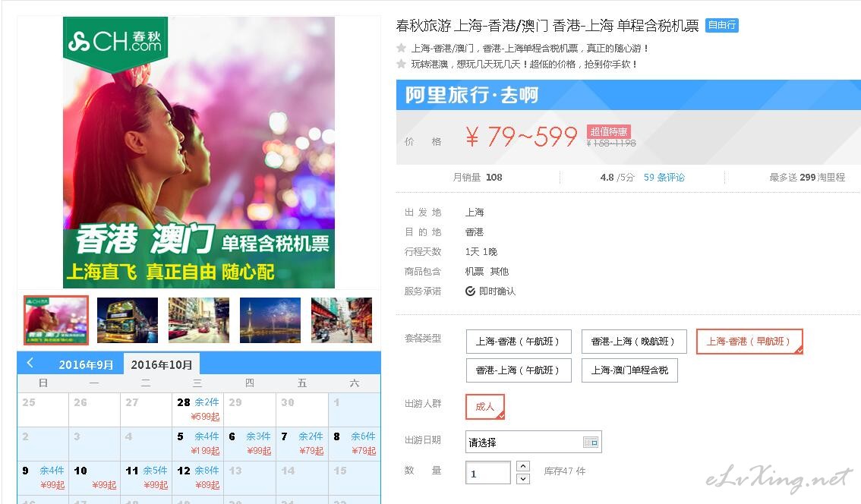Pick October 10 priced ¥99起

[x=94, y=477]
